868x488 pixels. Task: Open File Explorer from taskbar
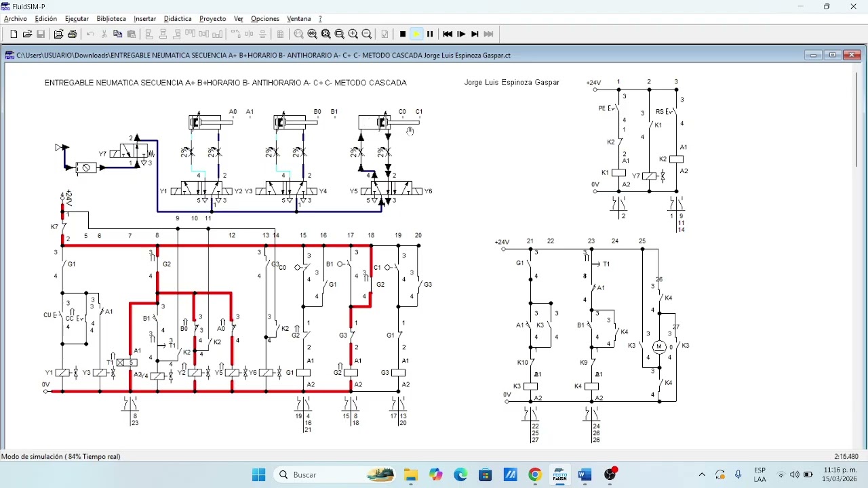[x=411, y=475]
